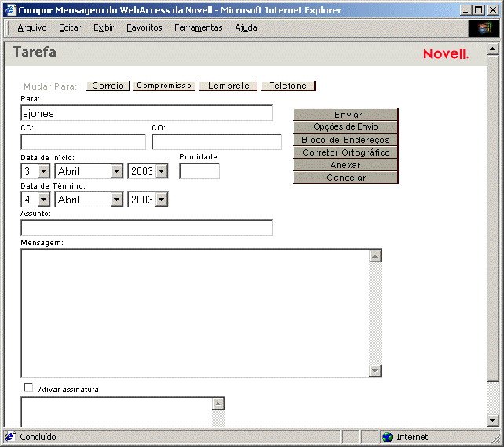Click the Tarefa heading

click(x=35, y=52)
